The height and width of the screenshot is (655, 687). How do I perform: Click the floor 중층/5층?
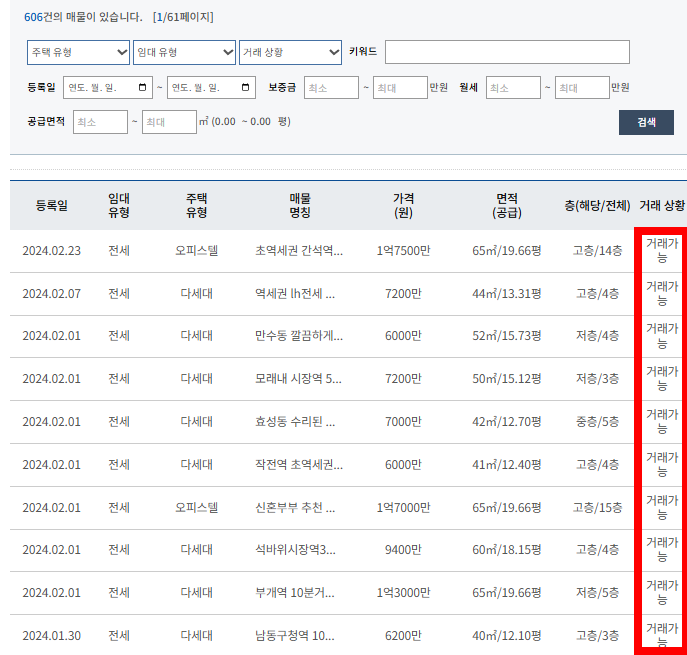pos(597,421)
